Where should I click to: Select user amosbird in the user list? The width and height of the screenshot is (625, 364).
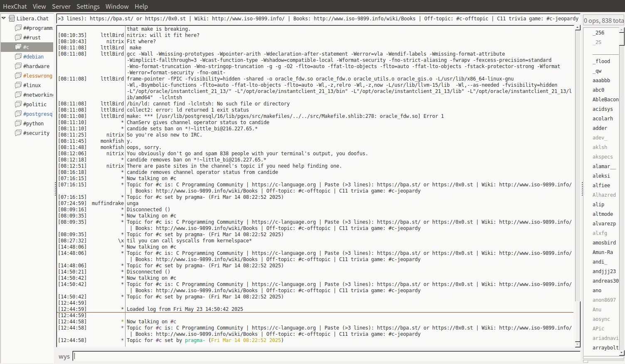(x=604, y=242)
